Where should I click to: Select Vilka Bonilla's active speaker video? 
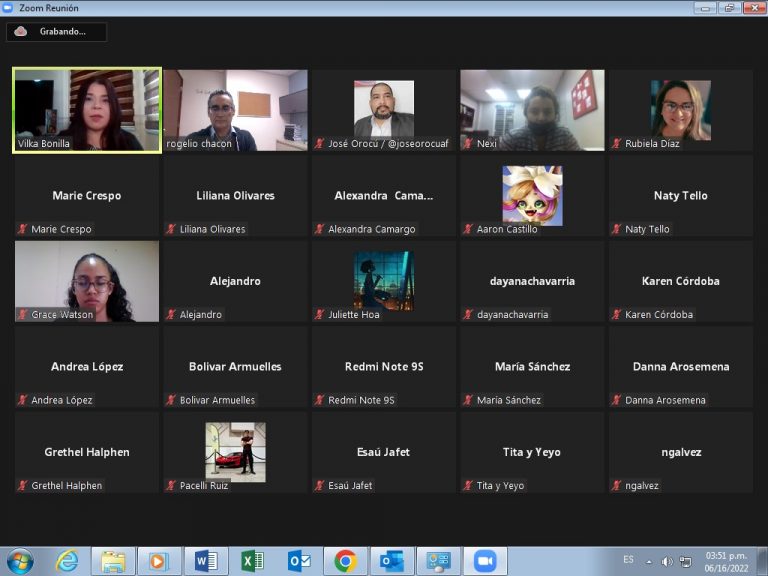[x=87, y=110]
